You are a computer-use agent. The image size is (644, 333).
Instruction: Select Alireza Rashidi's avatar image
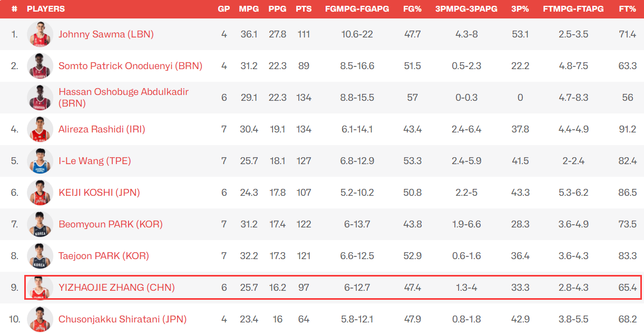(x=40, y=129)
